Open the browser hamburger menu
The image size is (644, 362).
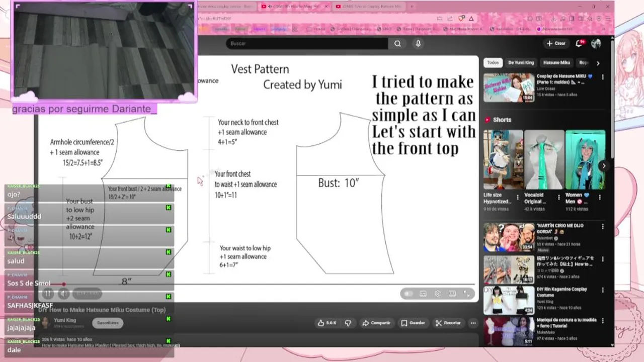(607, 19)
